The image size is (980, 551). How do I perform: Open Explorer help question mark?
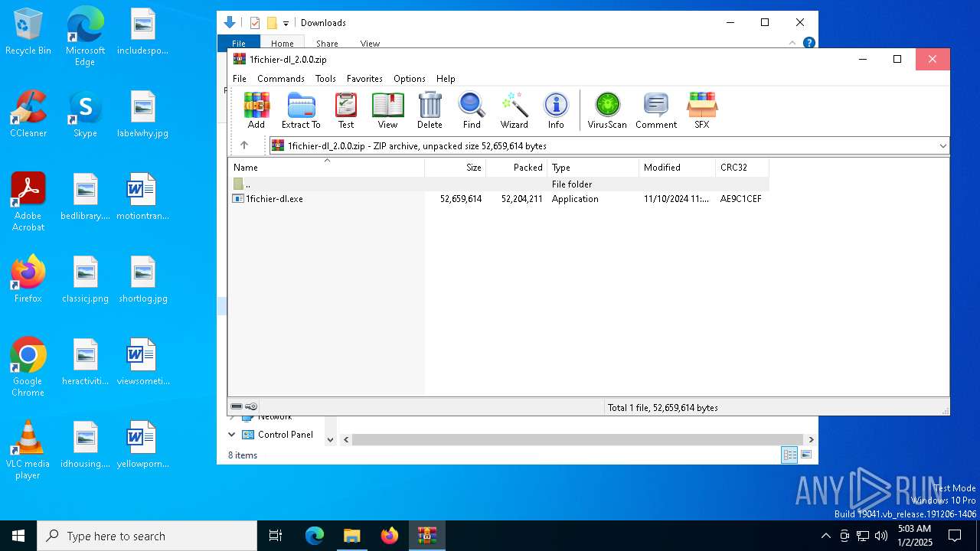pyautogui.click(x=808, y=43)
